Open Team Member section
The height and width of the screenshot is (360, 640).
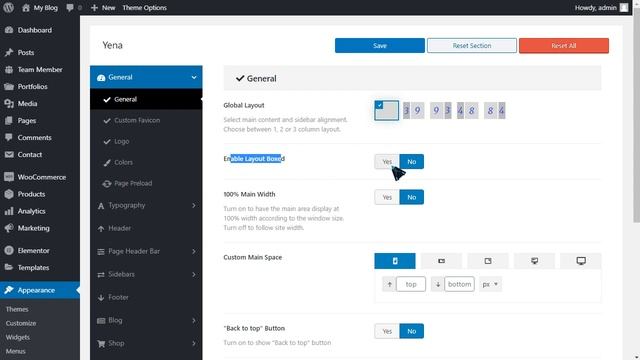click(40, 69)
